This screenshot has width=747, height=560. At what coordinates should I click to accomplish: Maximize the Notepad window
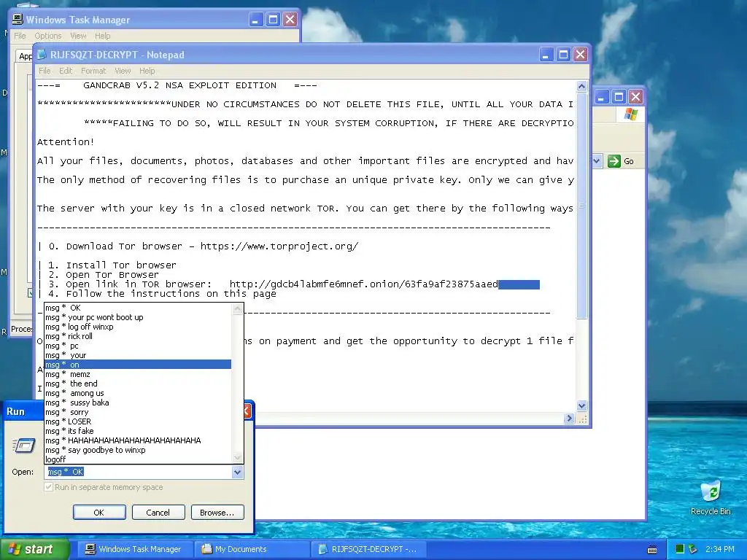563,54
